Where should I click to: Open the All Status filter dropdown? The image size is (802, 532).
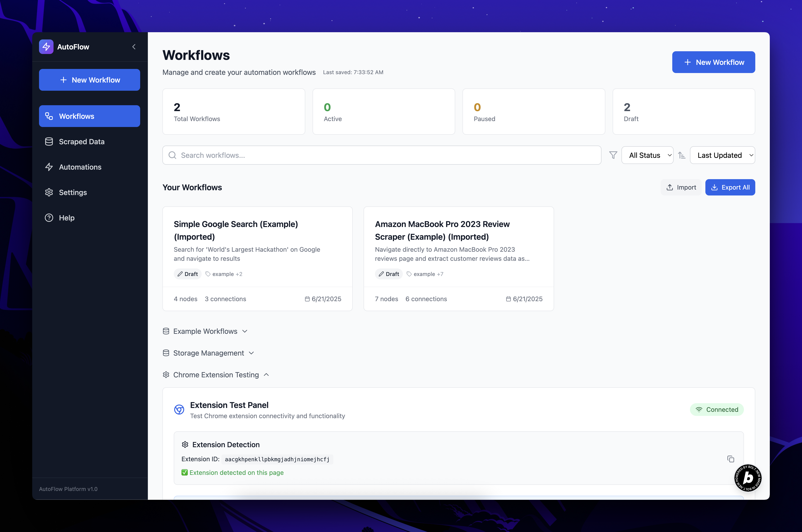647,155
